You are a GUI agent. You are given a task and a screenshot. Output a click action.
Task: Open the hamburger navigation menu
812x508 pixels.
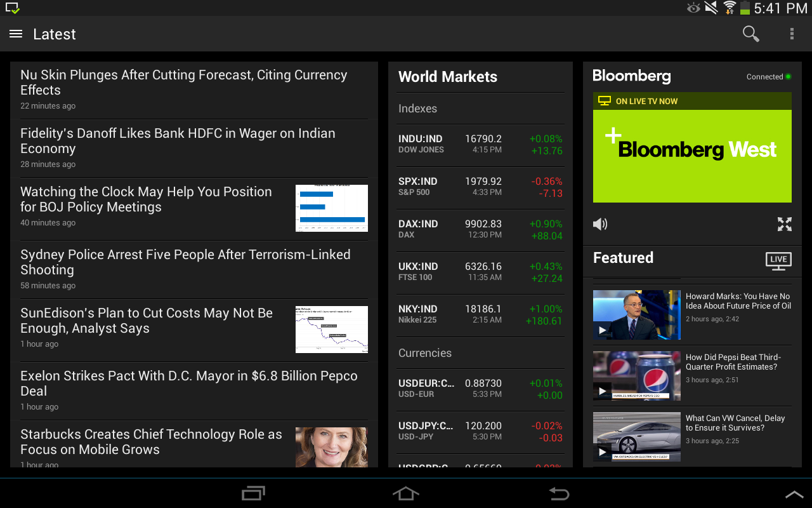[16, 34]
